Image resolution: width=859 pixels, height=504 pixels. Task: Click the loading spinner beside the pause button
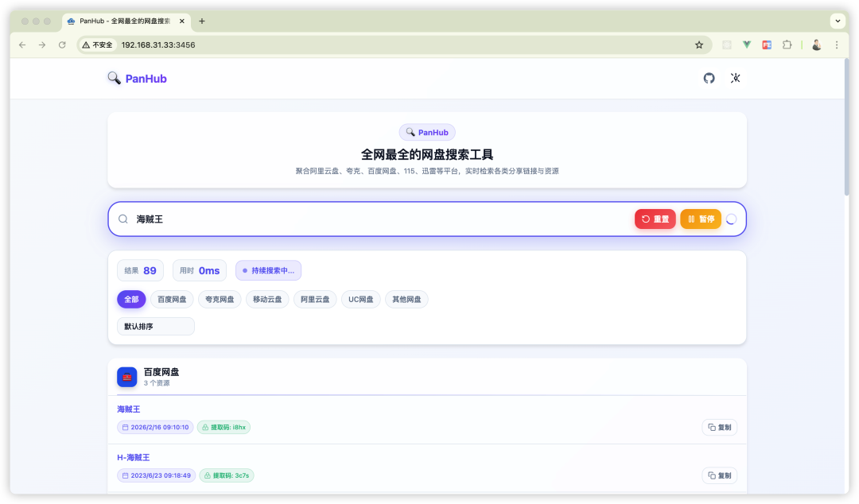point(730,218)
